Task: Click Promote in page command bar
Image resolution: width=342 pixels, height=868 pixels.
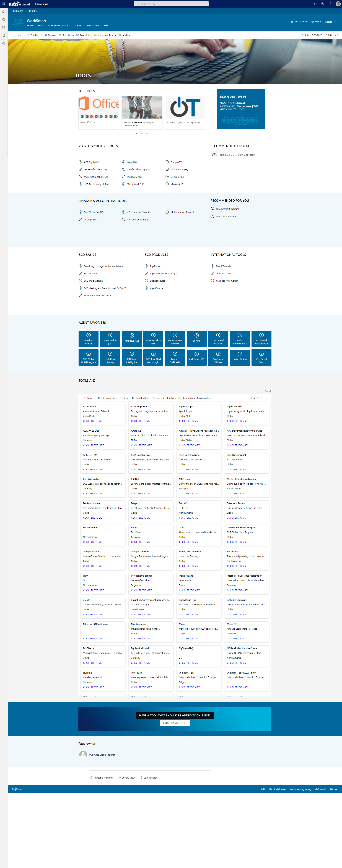Action: tap(50, 35)
